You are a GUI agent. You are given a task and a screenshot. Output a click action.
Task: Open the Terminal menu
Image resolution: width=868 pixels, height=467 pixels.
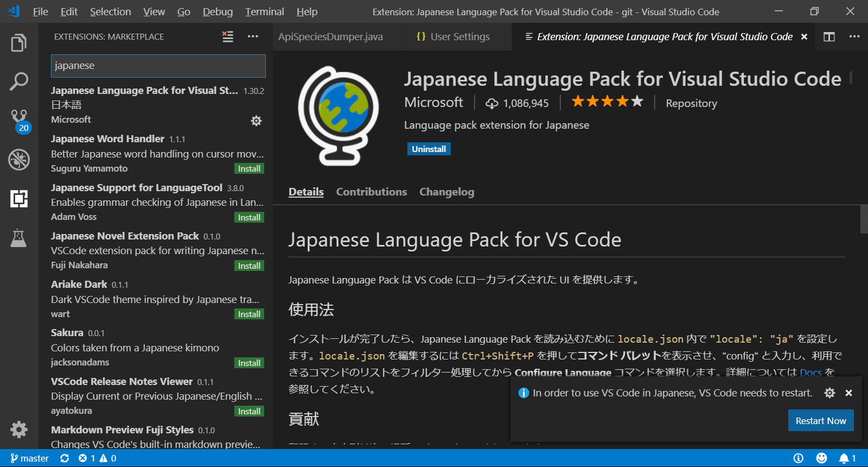[x=264, y=11]
